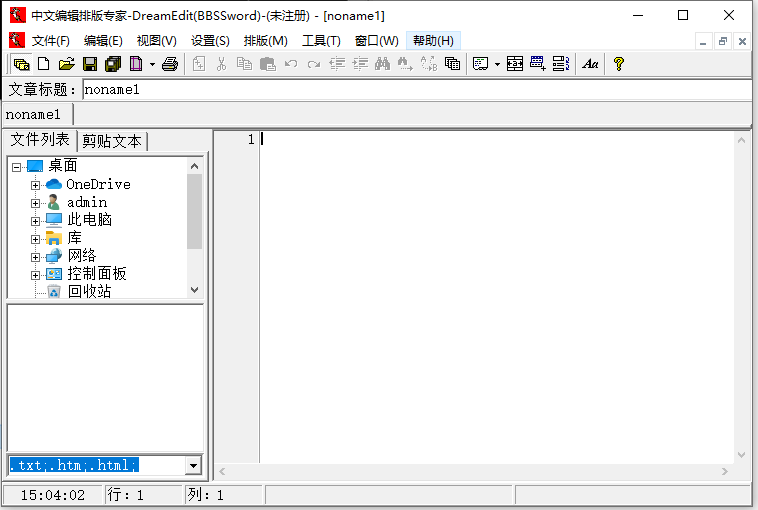Expand the 此电脑 tree node

click(x=35, y=221)
